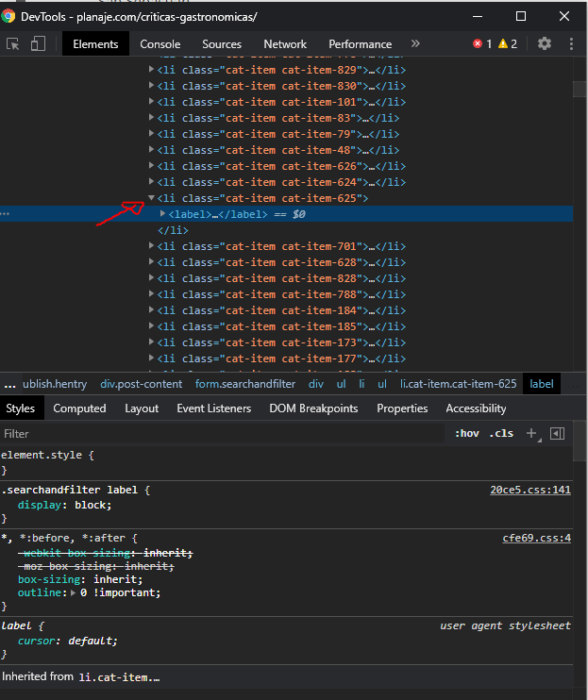
Task: Open DevTools settings gear
Action: (x=545, y=43)
